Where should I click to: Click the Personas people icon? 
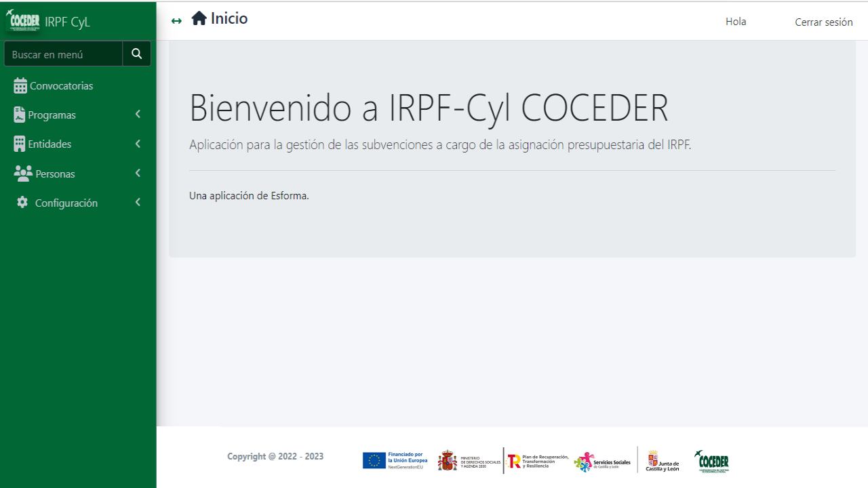click(x=22, y=174)
